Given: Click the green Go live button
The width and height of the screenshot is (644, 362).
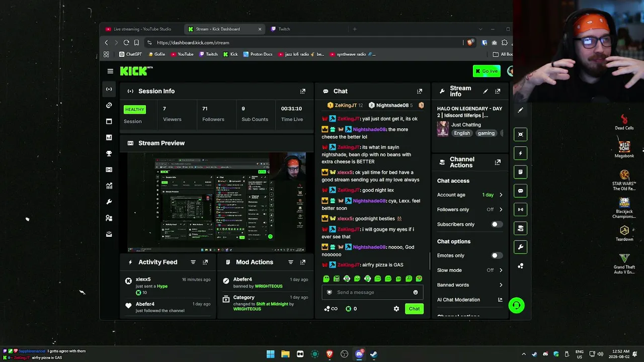Looking at the screenshot, I should (x=487, y=71).
